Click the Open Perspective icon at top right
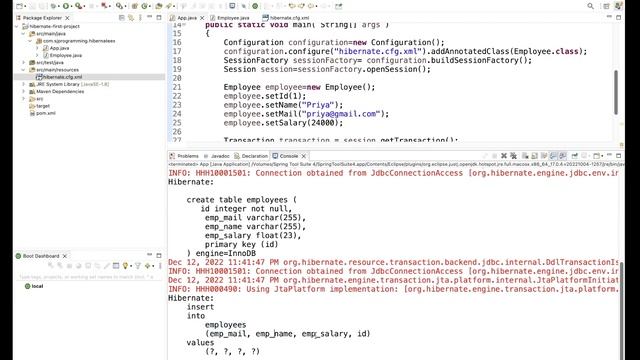The image size is (640, 360). click(607, 6)
